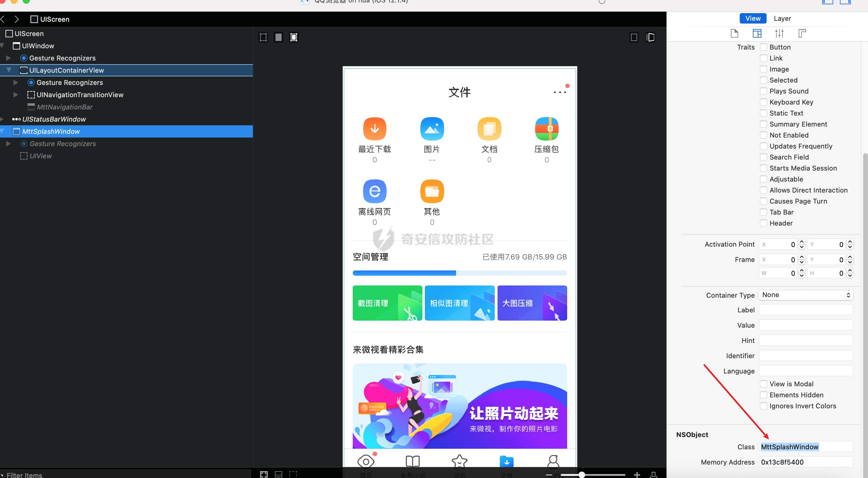Image resolution: width=868 pixels, height=478 pixels.
Task: Click the file inspector icon in right panel
Action: click(x=734, y=33)
